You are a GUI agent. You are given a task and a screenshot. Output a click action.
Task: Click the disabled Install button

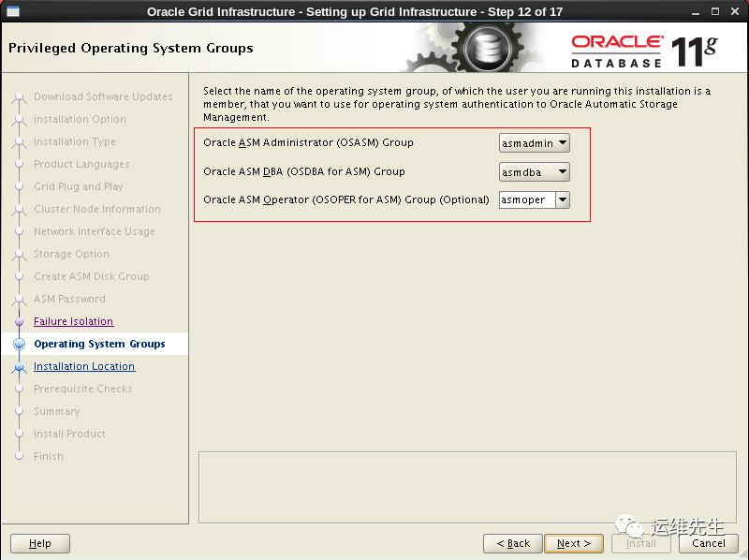tap(640, 543)
